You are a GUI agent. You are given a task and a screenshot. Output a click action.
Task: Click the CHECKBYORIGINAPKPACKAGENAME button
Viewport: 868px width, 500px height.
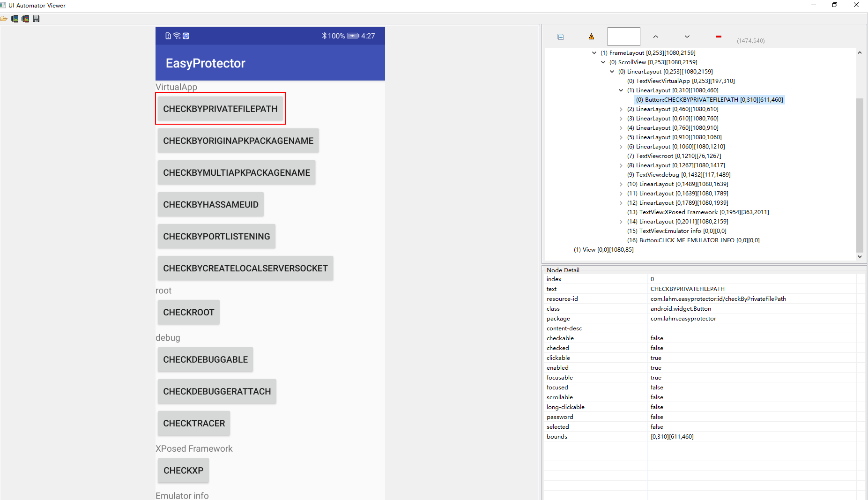pos(238,141)
